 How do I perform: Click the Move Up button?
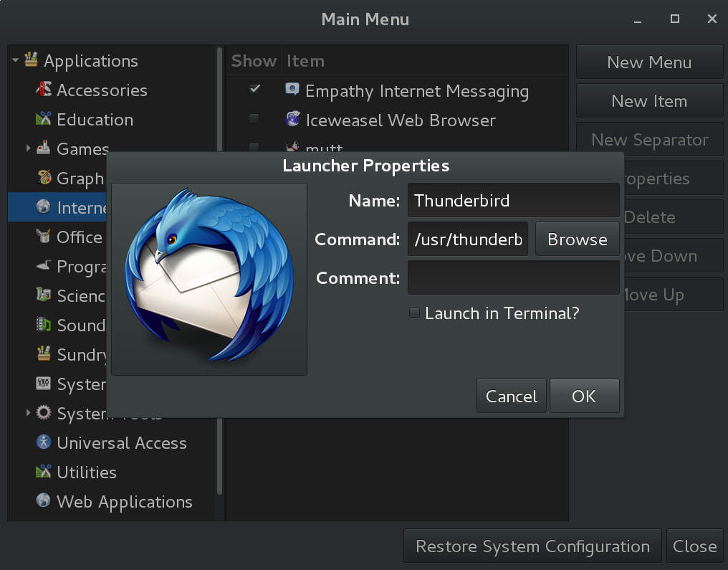click(x=674, y=295)
